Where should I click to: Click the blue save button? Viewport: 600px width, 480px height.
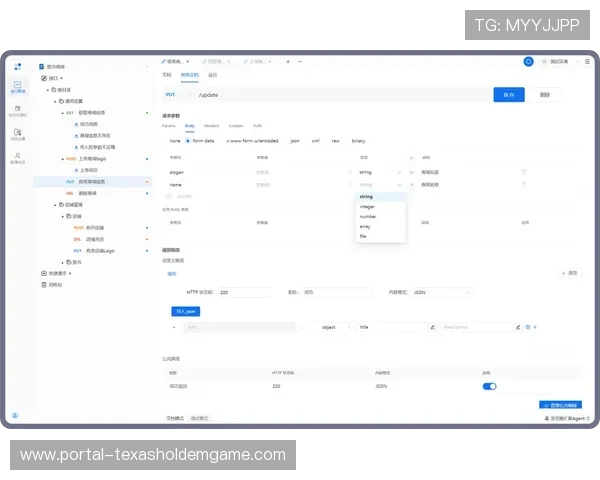click(509, 95)
